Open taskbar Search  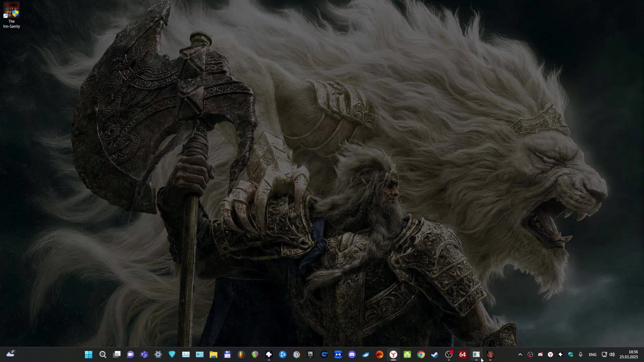coord(103,355)
